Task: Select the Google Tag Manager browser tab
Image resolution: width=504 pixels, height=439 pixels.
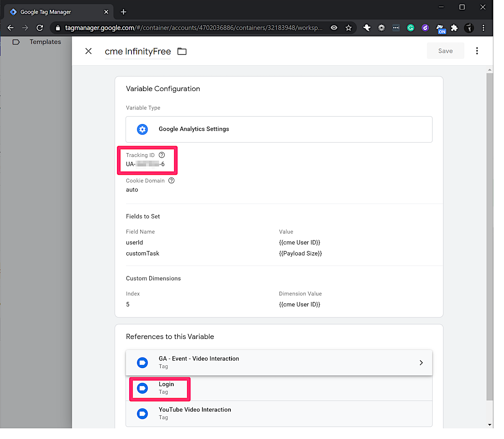Action: coord(59,12)
